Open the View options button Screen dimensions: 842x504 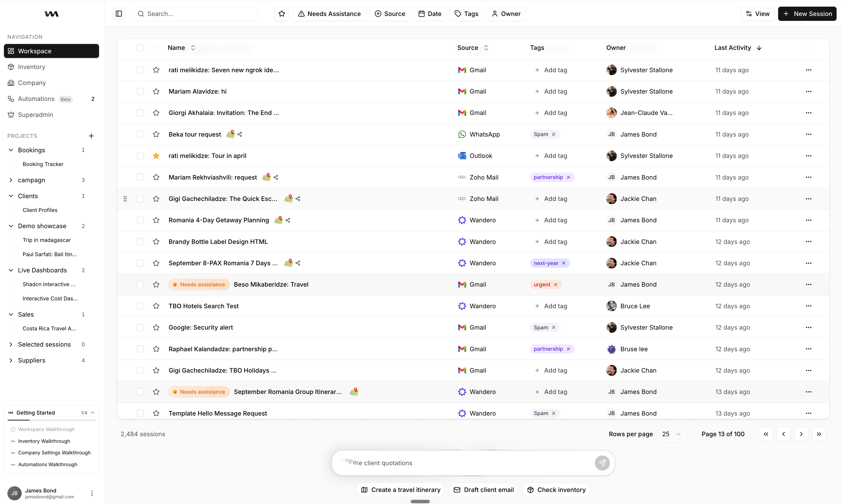tap(757, 14)
